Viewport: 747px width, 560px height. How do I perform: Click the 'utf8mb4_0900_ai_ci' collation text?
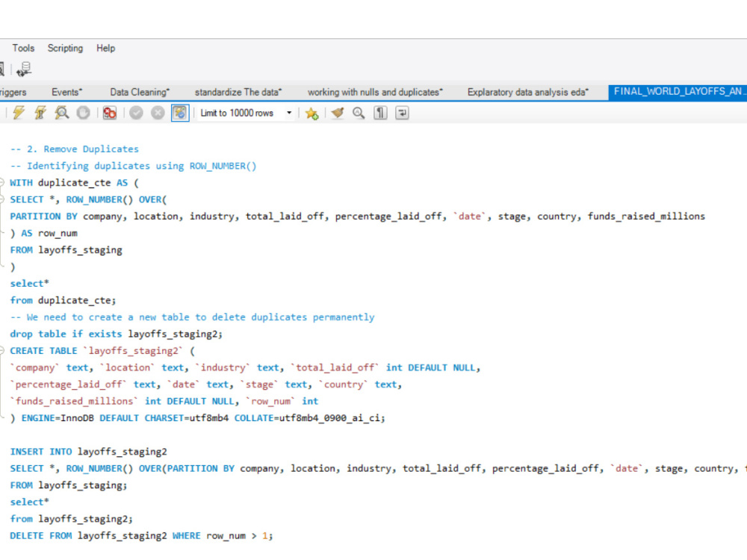329,418
